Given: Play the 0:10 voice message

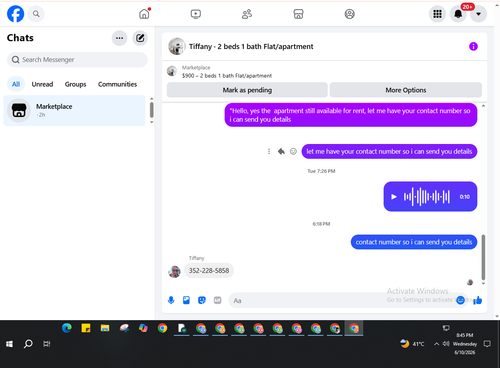Looking at the screenshot, I should coord(394,197).
